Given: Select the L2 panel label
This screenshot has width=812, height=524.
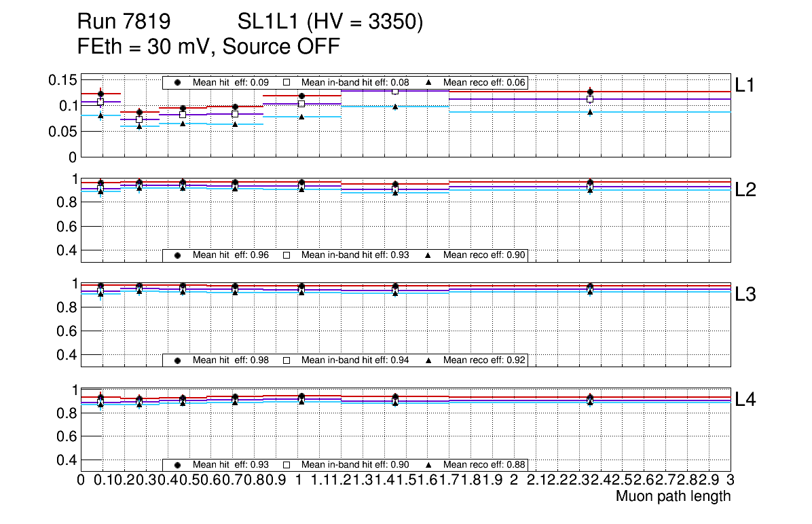Looking at the screenshot, I should click(x=745, y=190).
